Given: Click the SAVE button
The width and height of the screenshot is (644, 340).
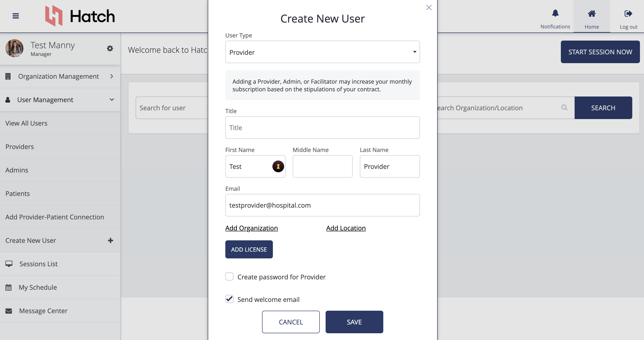Looking at the screenshot, I should click(x=354, y=322).
